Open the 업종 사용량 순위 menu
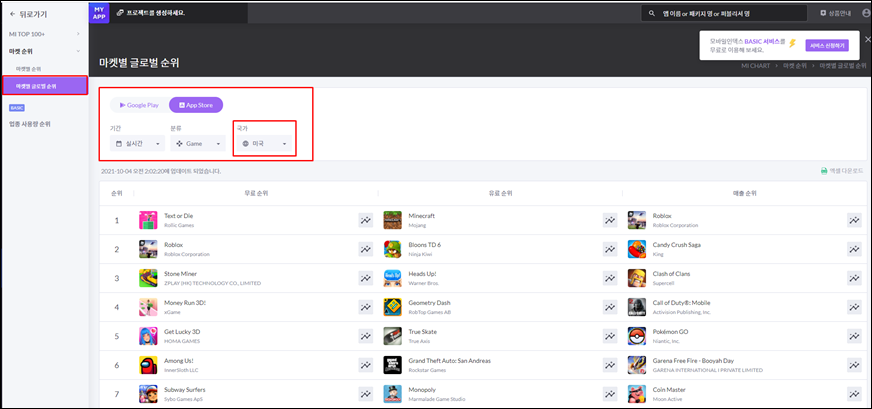Viewport: 872px width, 409px height. point(29,124)
